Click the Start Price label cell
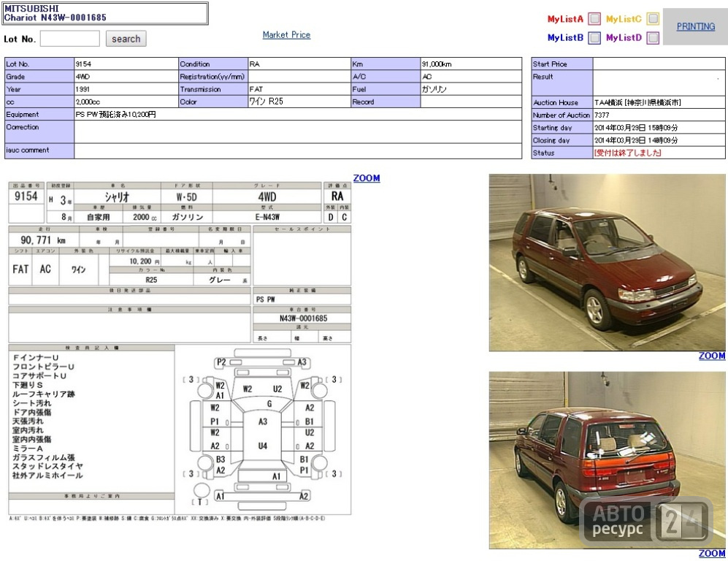 (x=562, y=64)
